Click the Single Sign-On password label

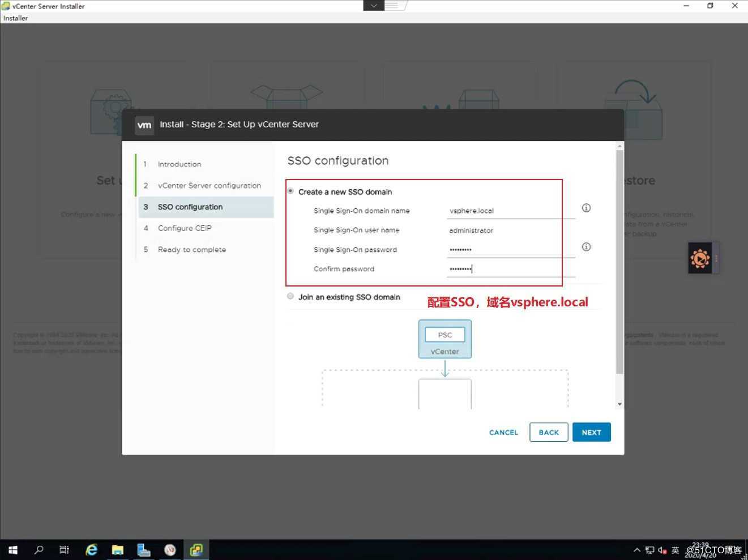[356, 250]
